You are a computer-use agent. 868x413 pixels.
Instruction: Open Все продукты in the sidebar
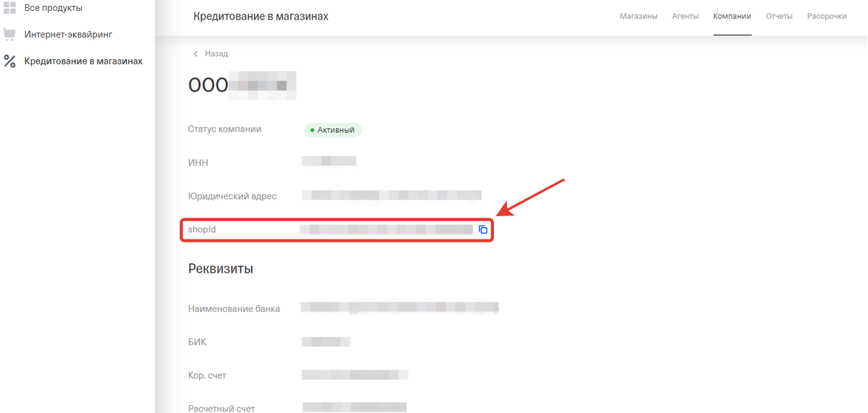pyautogui.click(x=54, y=8)
